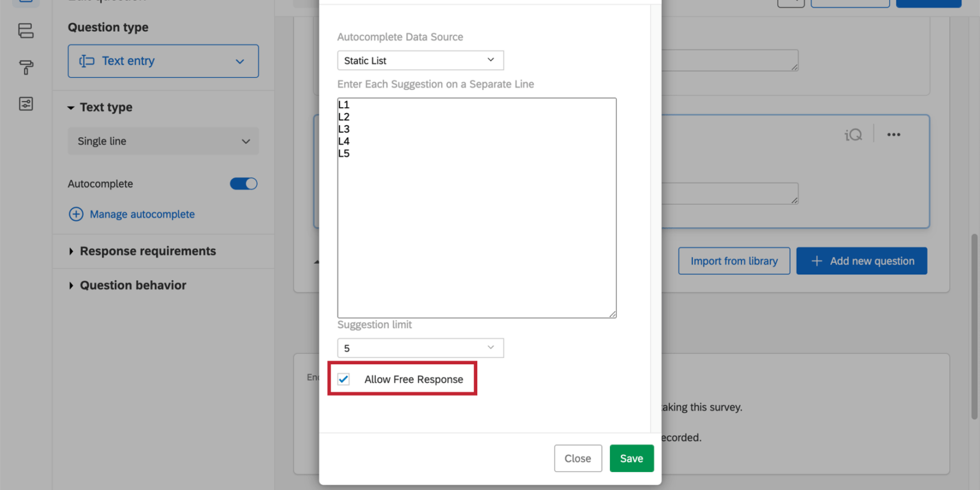The image size is (980, 490).
Task: Click the Text entry icon in Question type
Action: [x=87, y=61]
